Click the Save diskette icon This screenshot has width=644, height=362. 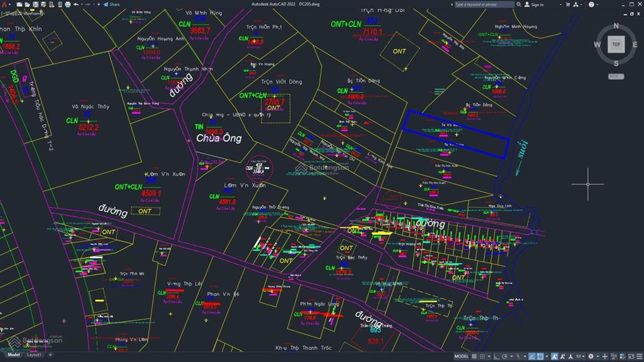[x=35, y=4]
